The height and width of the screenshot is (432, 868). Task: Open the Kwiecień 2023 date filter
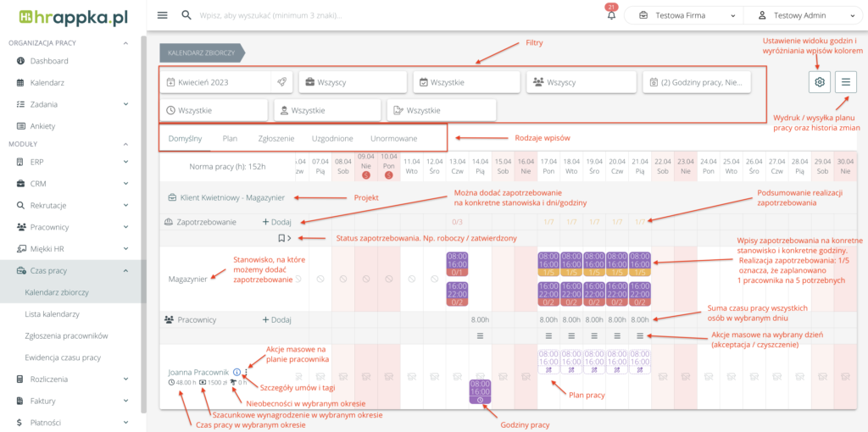(x=215, y=82)
